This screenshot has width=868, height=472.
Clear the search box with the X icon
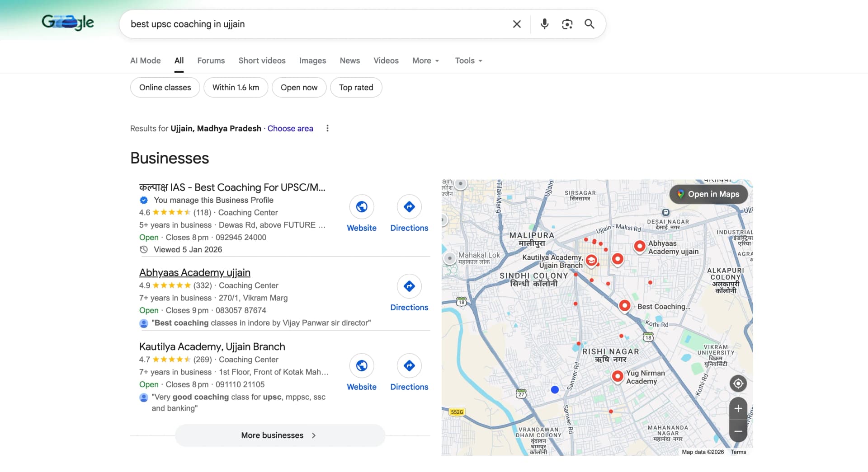(517, 24)
